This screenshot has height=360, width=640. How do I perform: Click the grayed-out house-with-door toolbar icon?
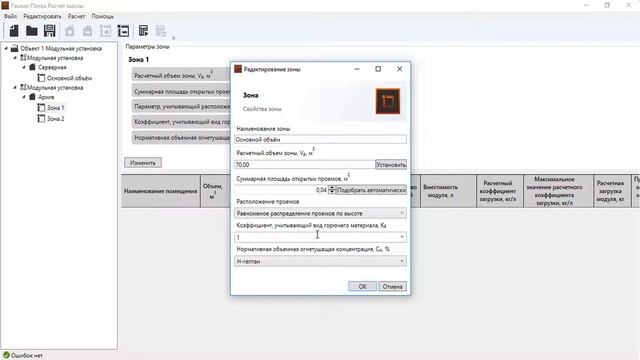coord(87,31)
